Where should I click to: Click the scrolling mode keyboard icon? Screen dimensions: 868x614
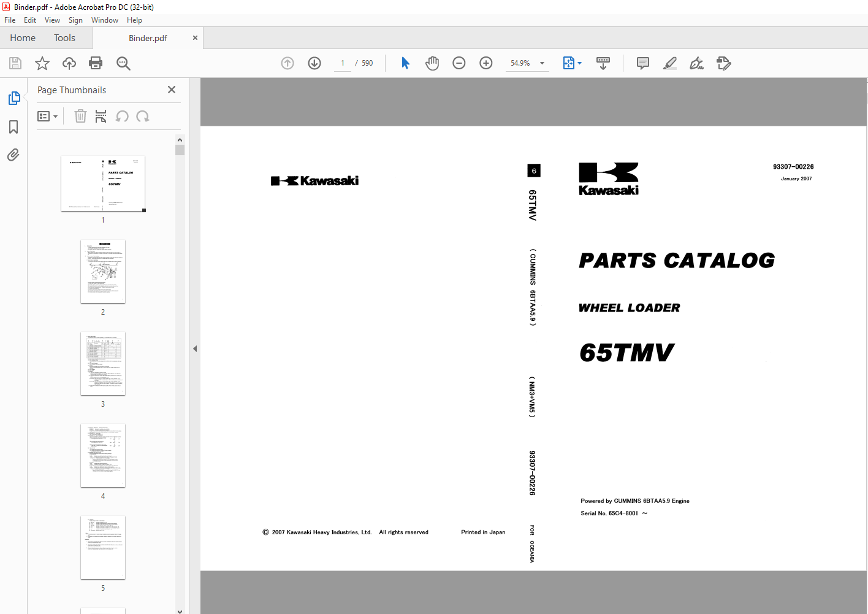click(603, 63)
